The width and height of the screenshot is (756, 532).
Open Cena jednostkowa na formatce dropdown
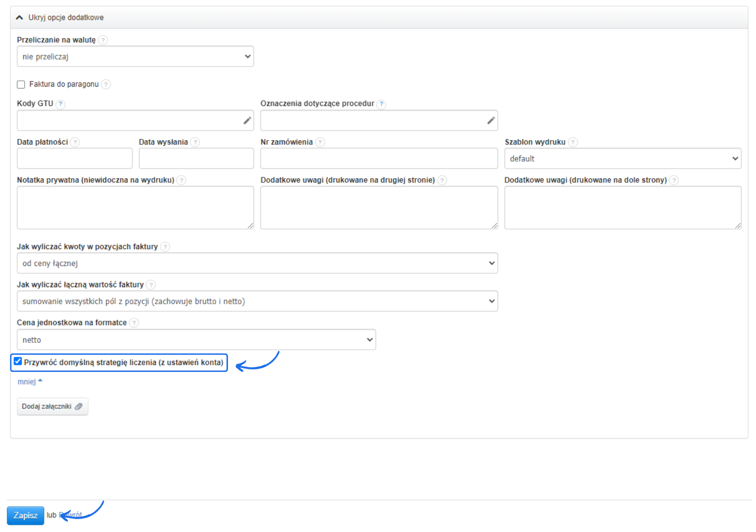[x=196, y=340]
